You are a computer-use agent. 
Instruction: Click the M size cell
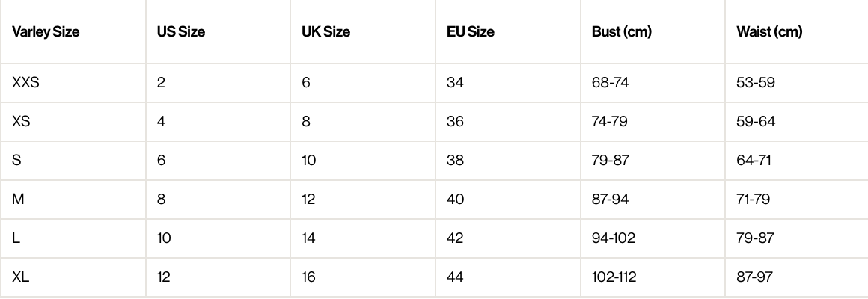tap(17, 199)
